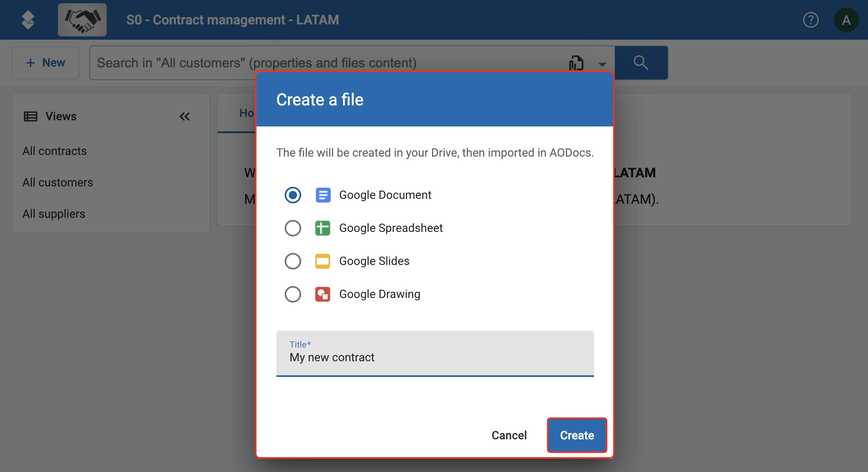
Task: Open the All suppliers view
Action: pyautogui.click(x=54, y=214)
